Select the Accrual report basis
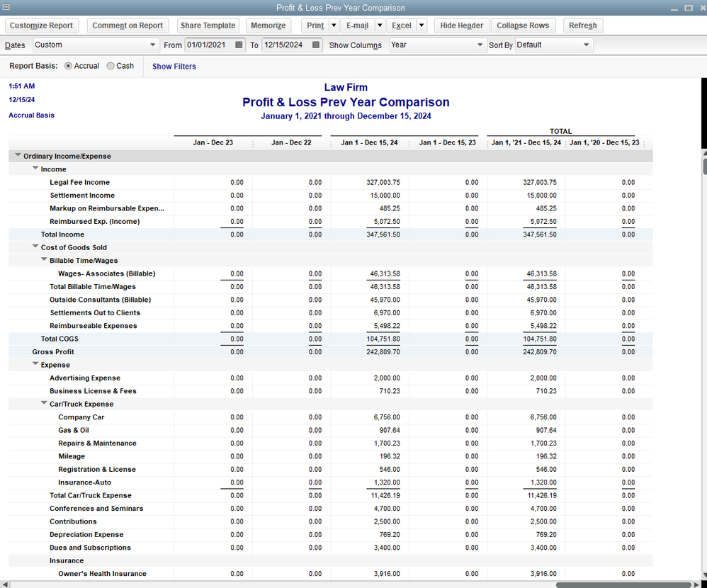 (x=68, y=66)
